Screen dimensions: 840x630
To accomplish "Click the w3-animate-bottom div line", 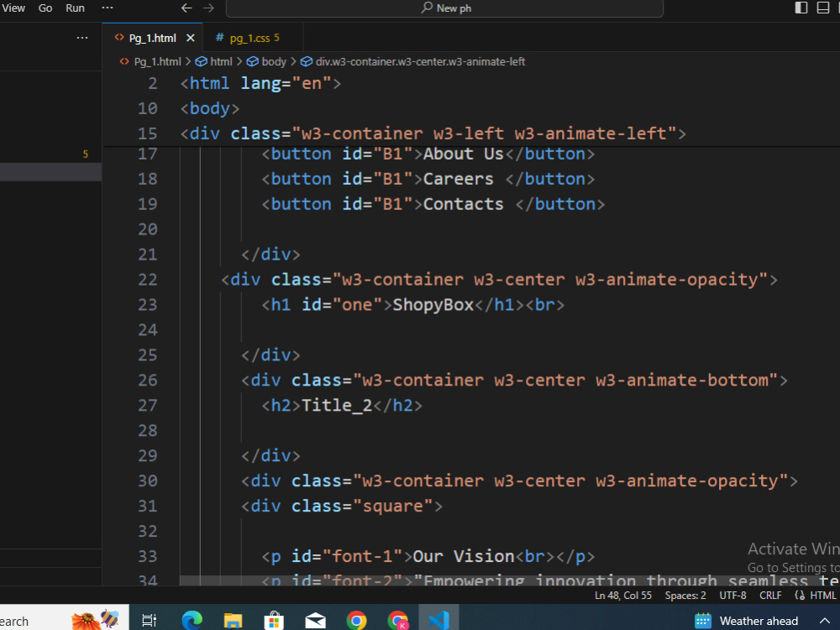I will 514,381.
